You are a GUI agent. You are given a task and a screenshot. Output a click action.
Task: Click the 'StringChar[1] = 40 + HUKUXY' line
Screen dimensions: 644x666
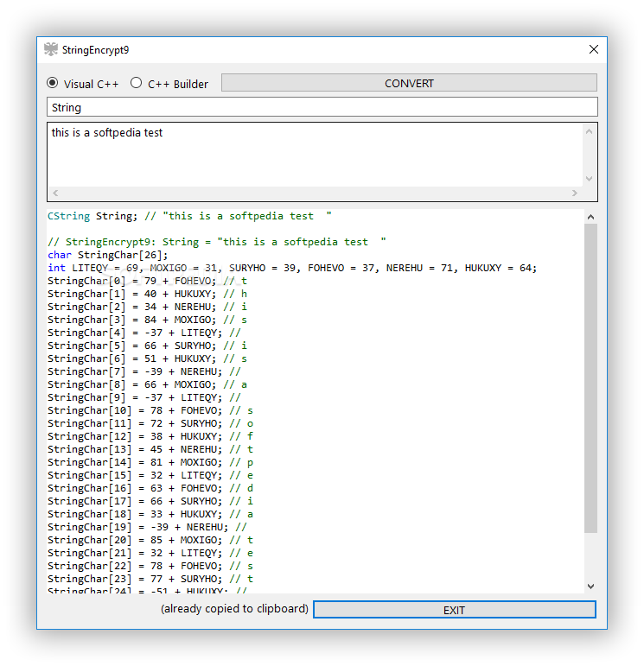click(x=147, y=294)
